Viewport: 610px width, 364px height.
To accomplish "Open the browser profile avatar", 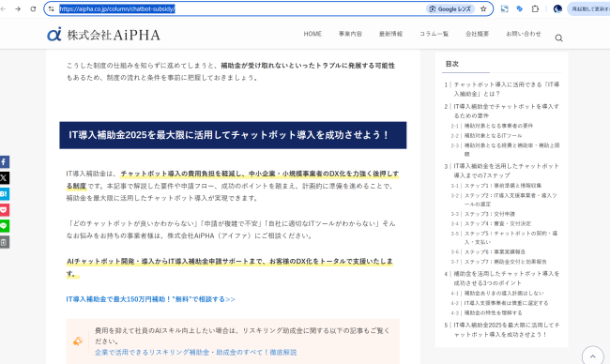I will point(557,9).
